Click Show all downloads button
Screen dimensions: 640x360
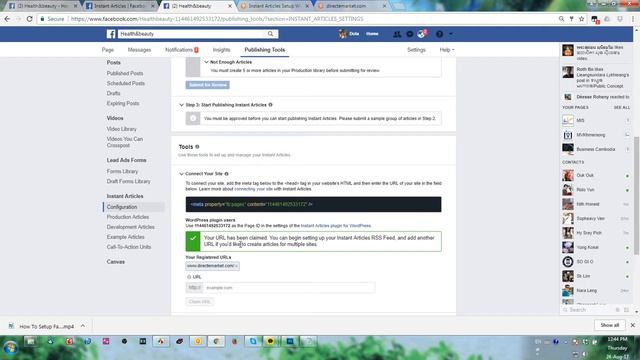click(x=609, y=325)
